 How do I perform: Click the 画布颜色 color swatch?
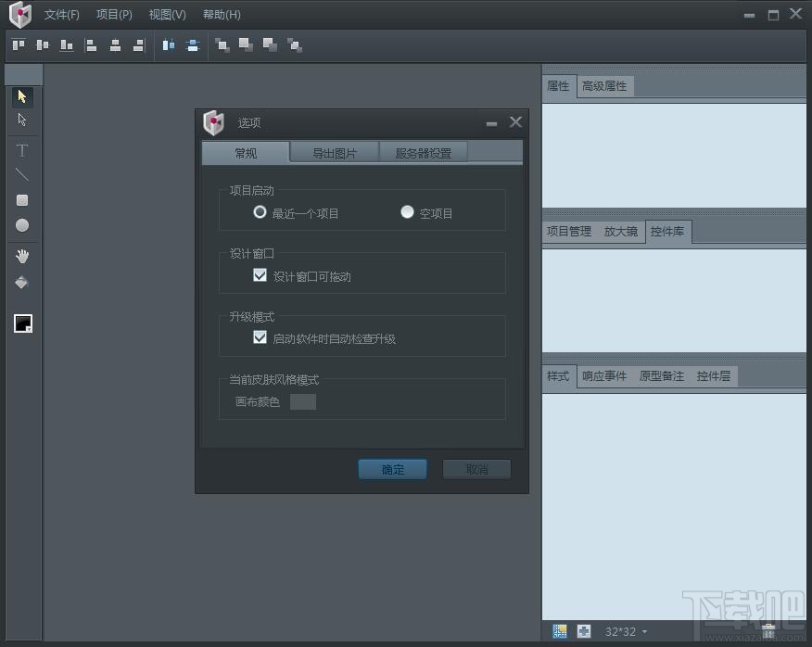pyautogui.click(x=303, y=402)
